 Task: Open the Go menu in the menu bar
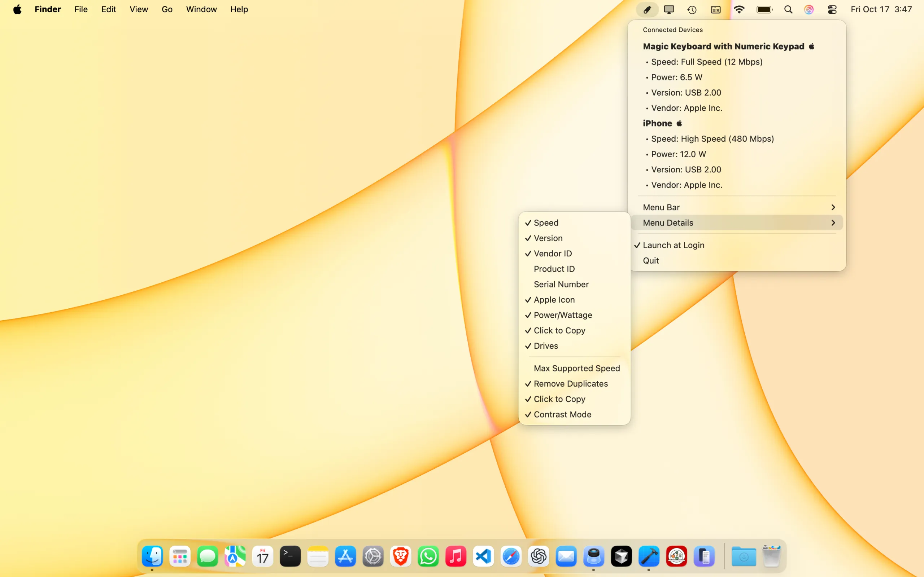[x=166, y=9]
